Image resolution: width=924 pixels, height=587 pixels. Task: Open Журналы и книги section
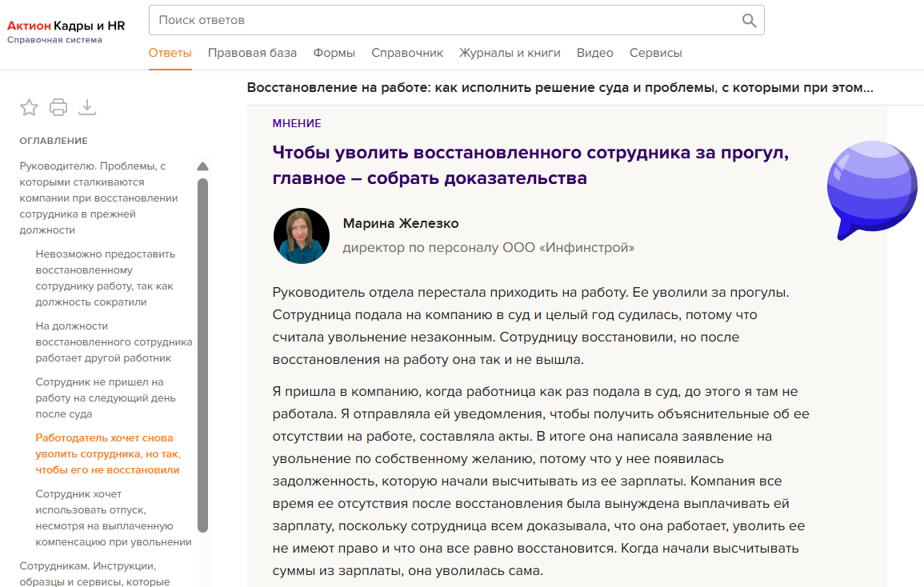(x=510, y=53)
